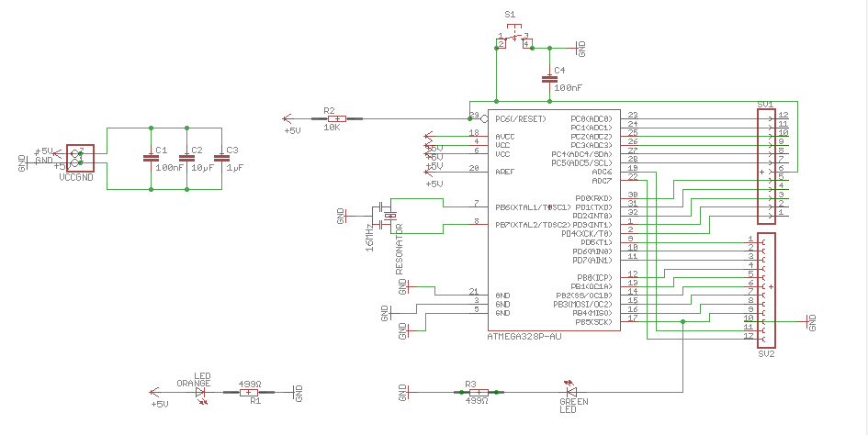Screen dimensions: 868x435
Task: Select the R2 resistor symbol
Action: tap(336, 118)
